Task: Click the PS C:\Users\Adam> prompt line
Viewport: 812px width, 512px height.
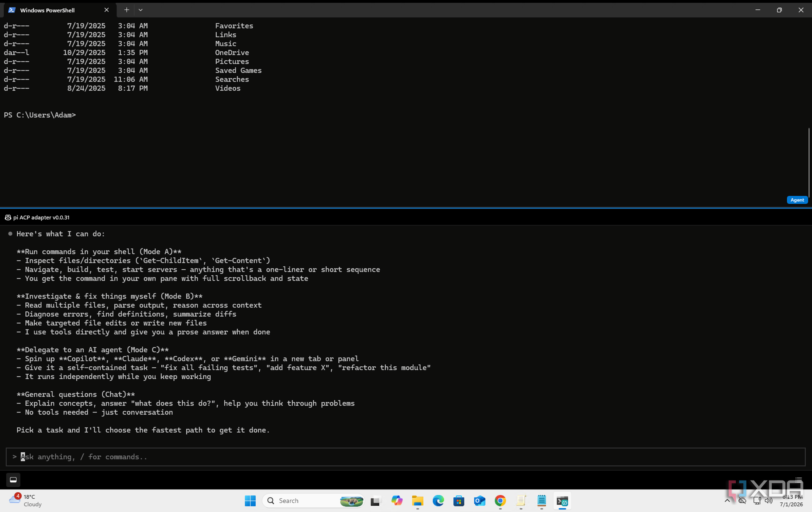Action: pos(40,115)
